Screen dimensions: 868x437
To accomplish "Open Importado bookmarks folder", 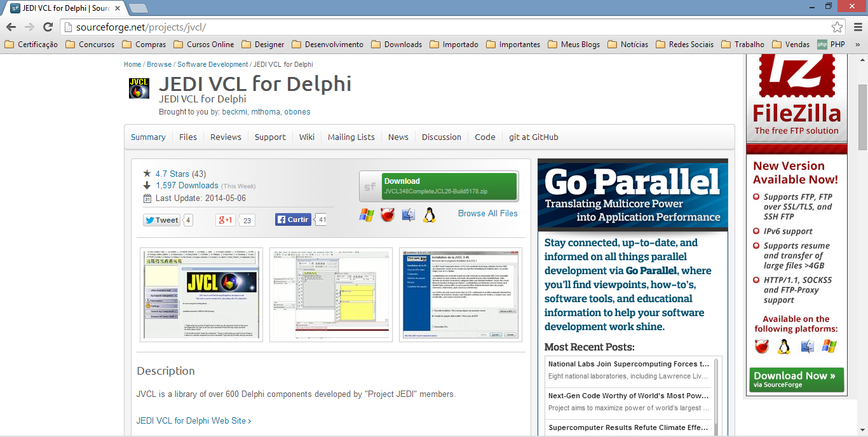I will pos(454,45).
